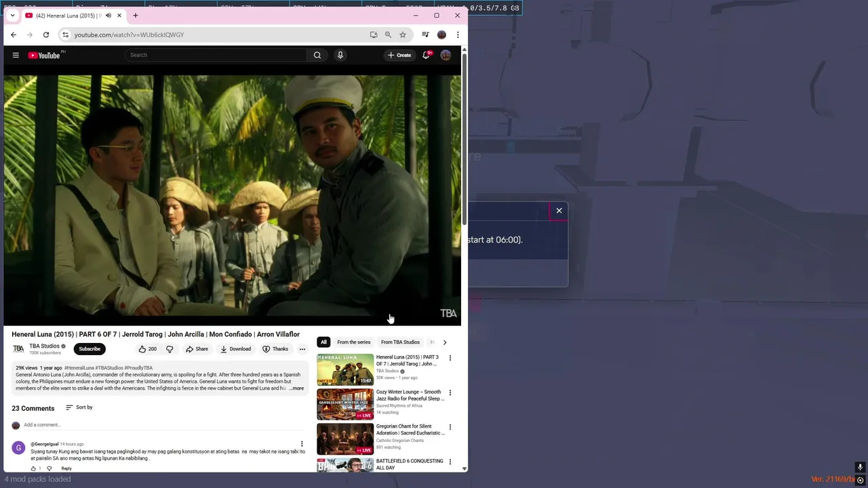This screenshot has width=868, height=488.
Task: Click the microphone icon at screen bottom-right
Action: tap(860, 467)
